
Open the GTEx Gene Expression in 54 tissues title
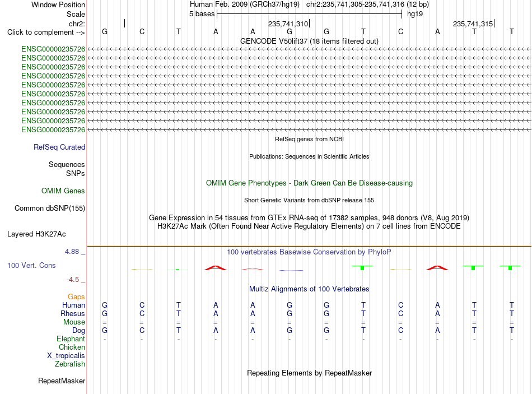coord(309,217)
